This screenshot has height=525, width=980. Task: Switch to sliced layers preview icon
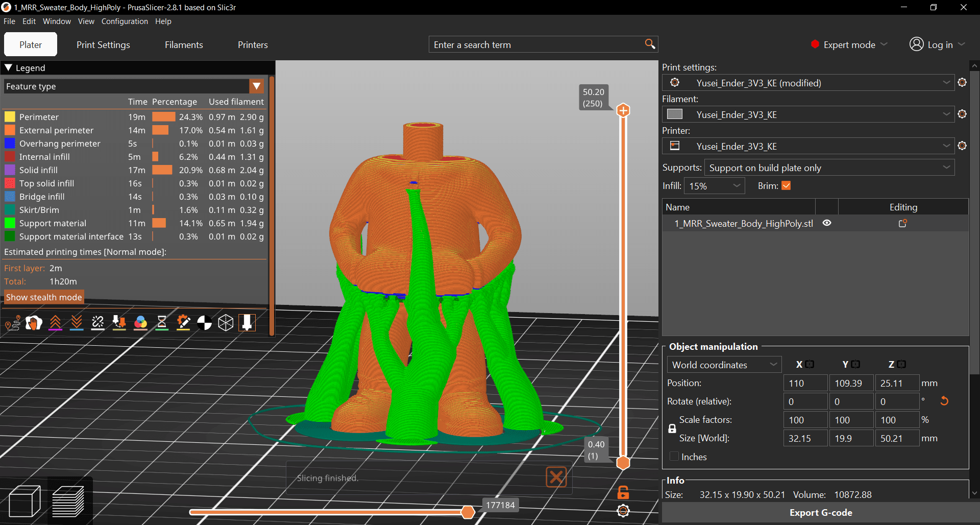click(68, 501)
